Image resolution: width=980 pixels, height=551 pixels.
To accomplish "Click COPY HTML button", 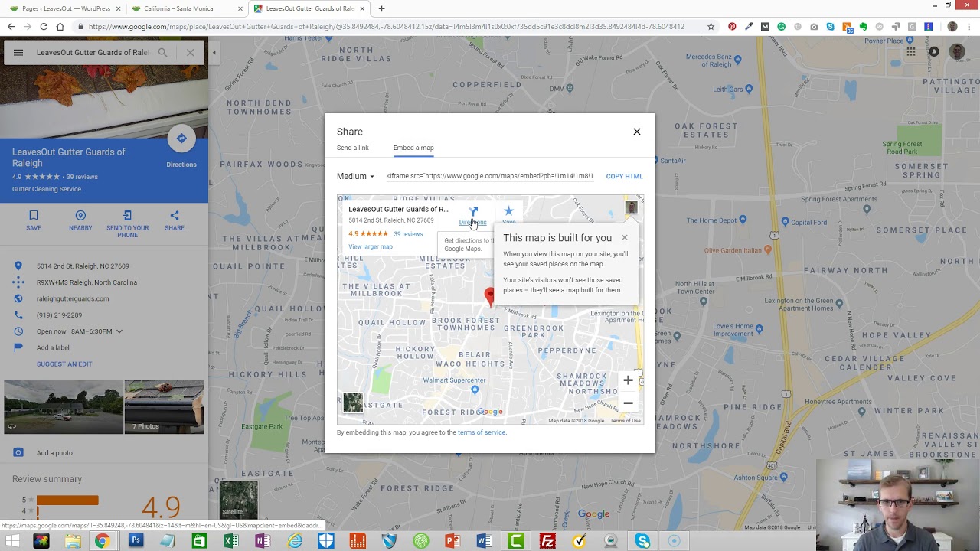I will 624,176.
